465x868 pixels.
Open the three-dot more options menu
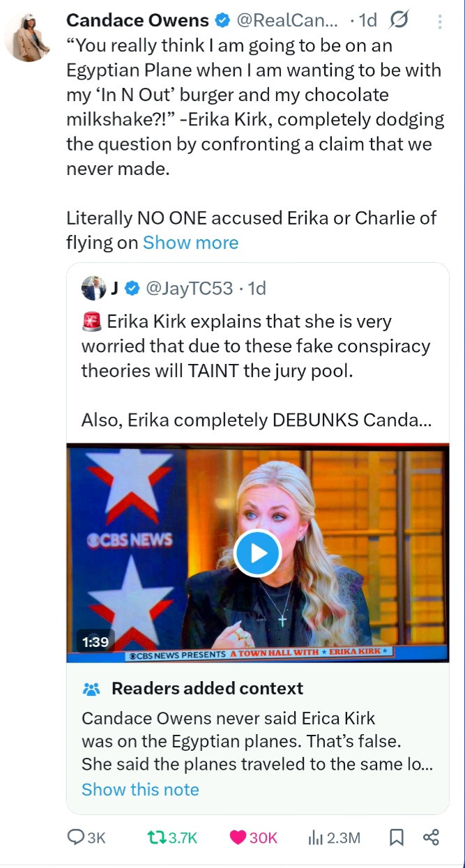[x=439, y=22]
